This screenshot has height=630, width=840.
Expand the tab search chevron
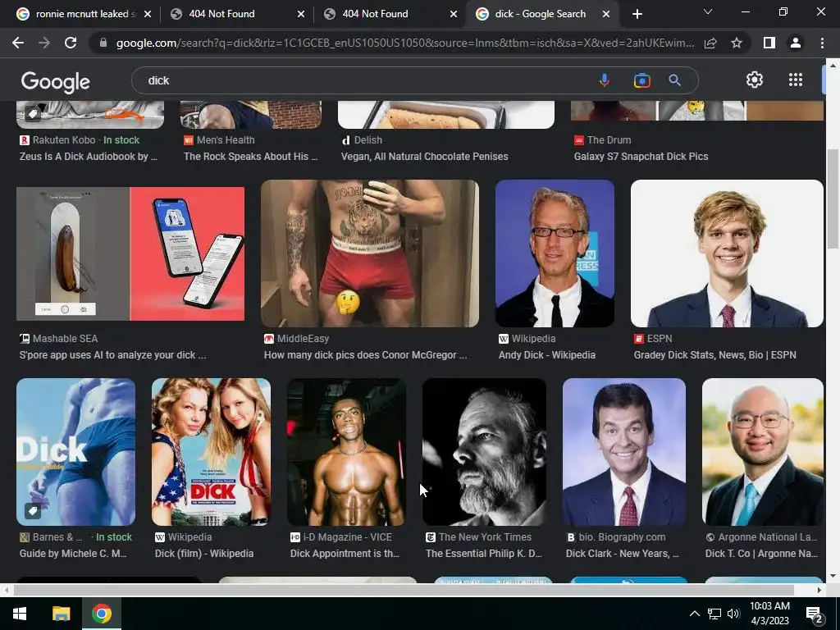(708, 11)
